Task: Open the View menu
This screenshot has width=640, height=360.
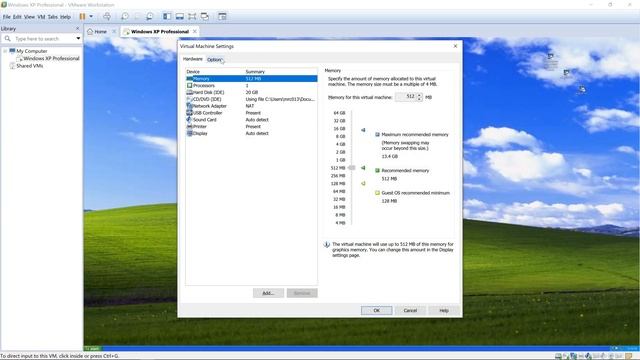Action: pyautogui.click(x=29, y=17)
